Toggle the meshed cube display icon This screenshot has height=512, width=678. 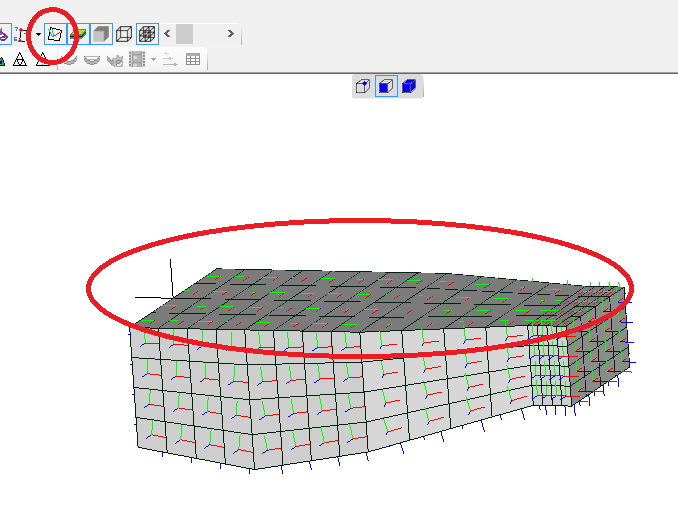tap(147, 34)
